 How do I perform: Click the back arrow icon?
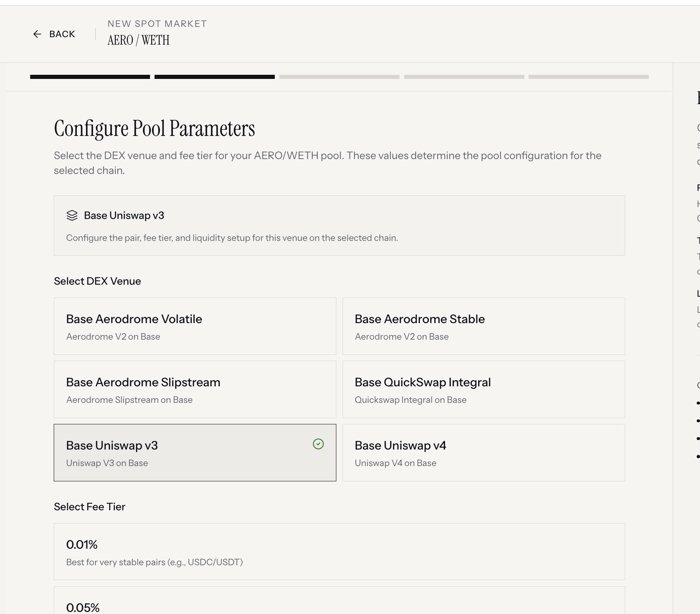pyautogui.click(x=37, y=34)
